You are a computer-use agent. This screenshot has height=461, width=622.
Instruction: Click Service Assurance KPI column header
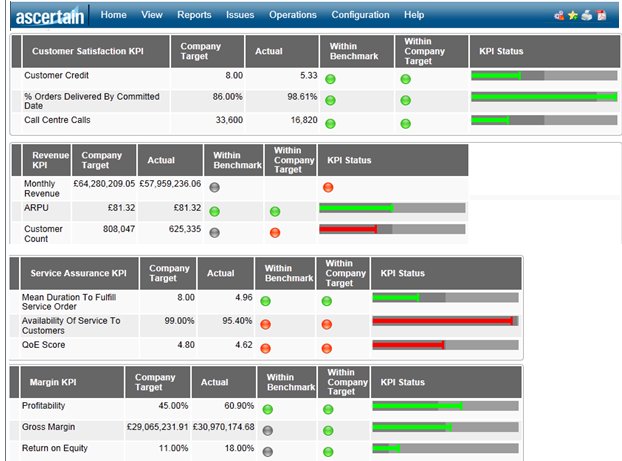79,273
